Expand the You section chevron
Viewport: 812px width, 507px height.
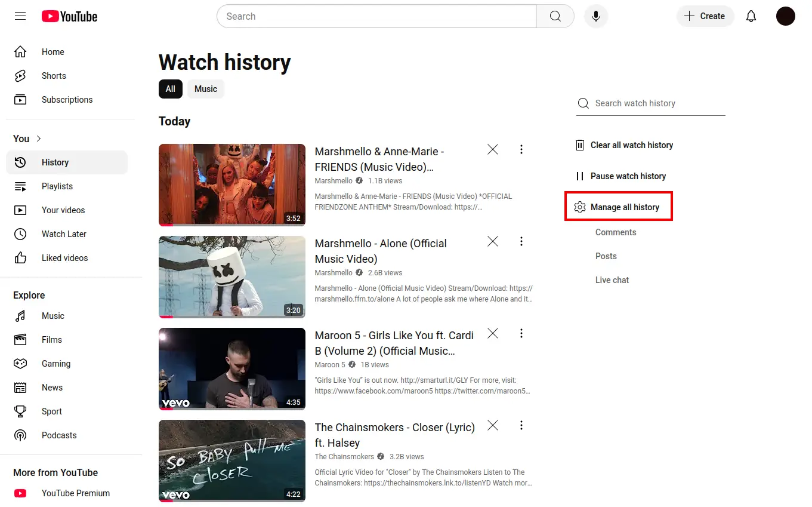click(39, 139)
